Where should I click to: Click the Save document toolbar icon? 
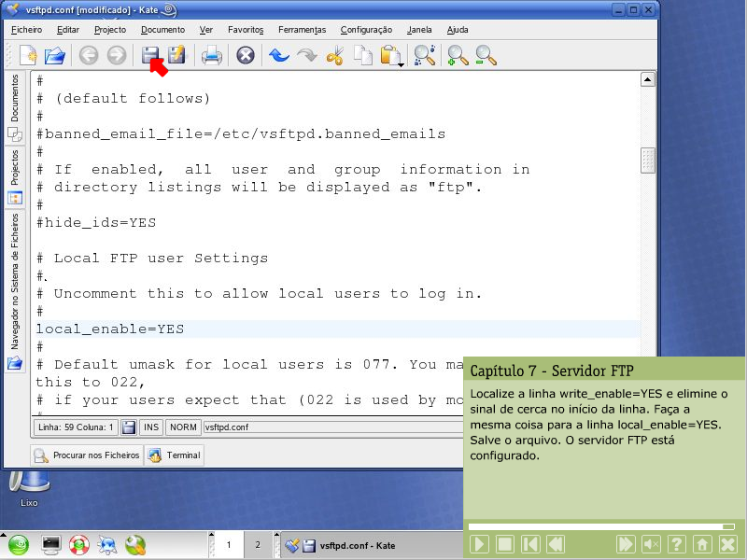tap(149, 56)
